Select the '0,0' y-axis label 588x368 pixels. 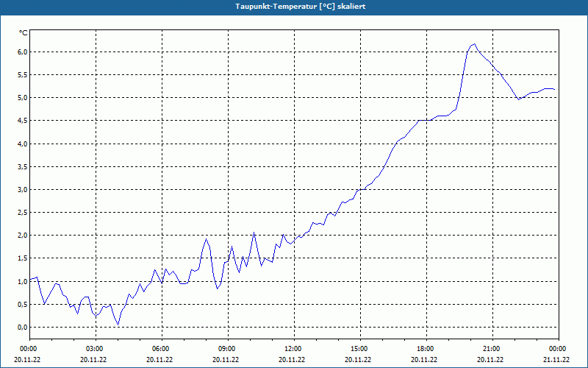23,327
